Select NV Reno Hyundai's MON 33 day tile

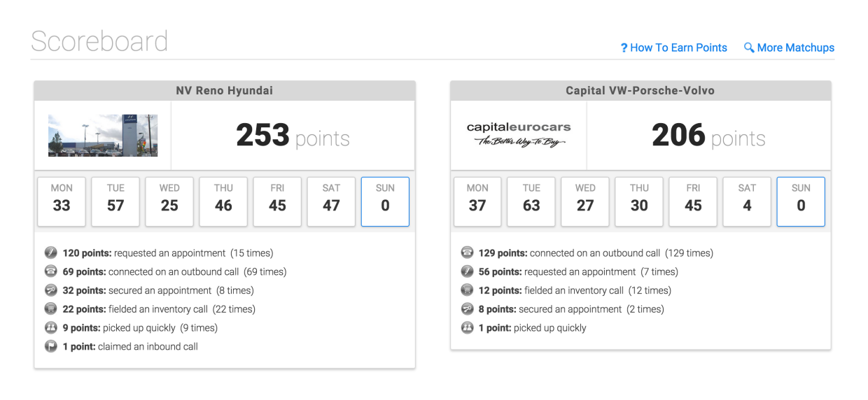(x=62, y=201)
